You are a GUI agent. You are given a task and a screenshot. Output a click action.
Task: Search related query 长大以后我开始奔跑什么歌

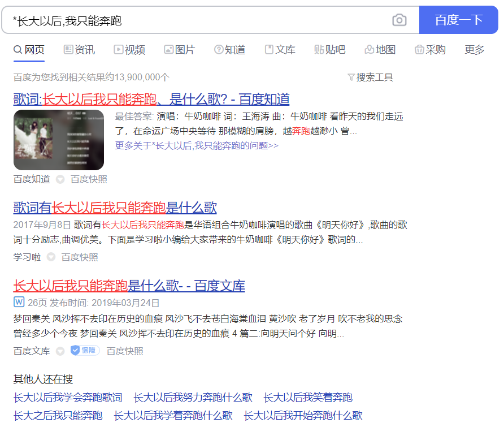pyautogui.click(x=303, y=416)
